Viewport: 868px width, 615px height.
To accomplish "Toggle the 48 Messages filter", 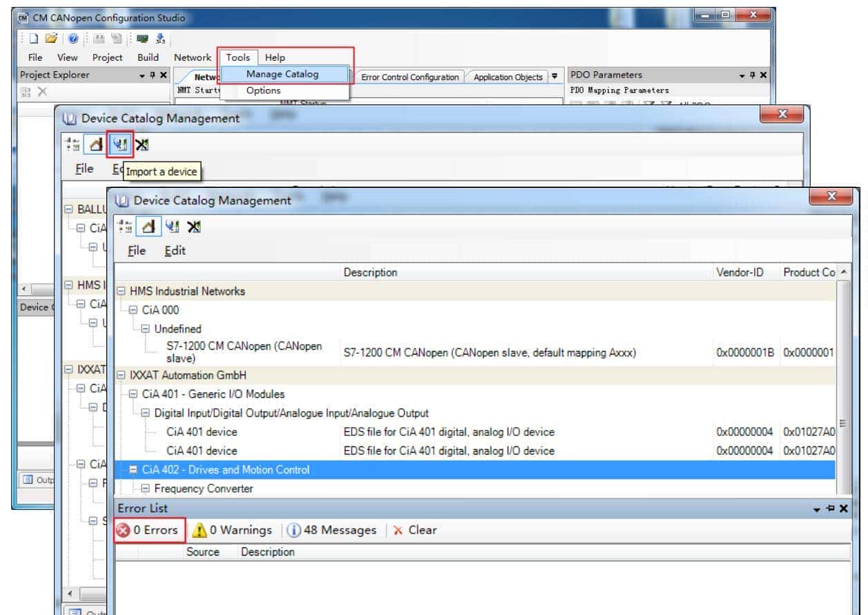I will (332, 530).
